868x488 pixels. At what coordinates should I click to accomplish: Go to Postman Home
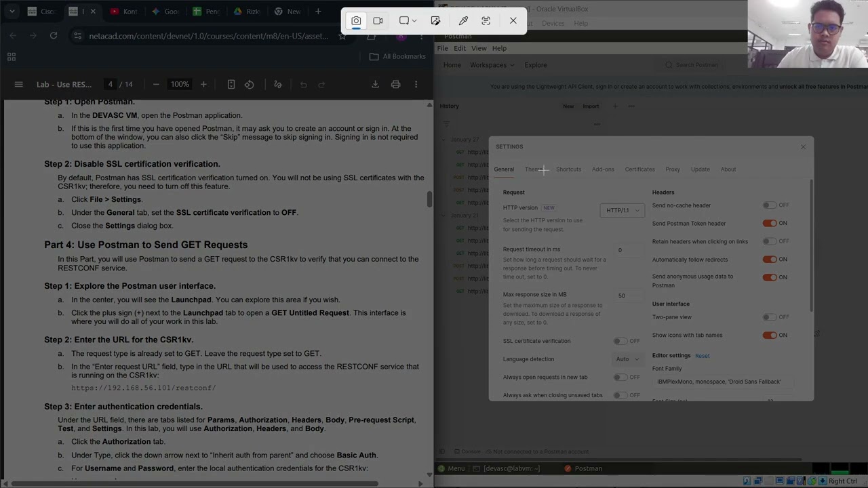[452, 65]
